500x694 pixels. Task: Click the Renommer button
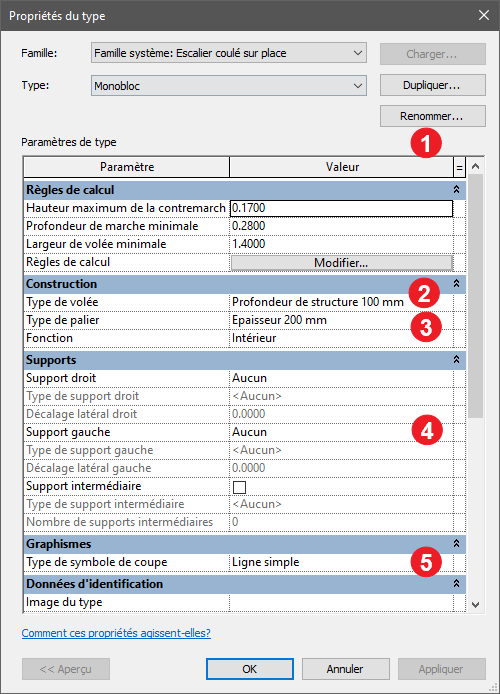click(x=433, y=116)
